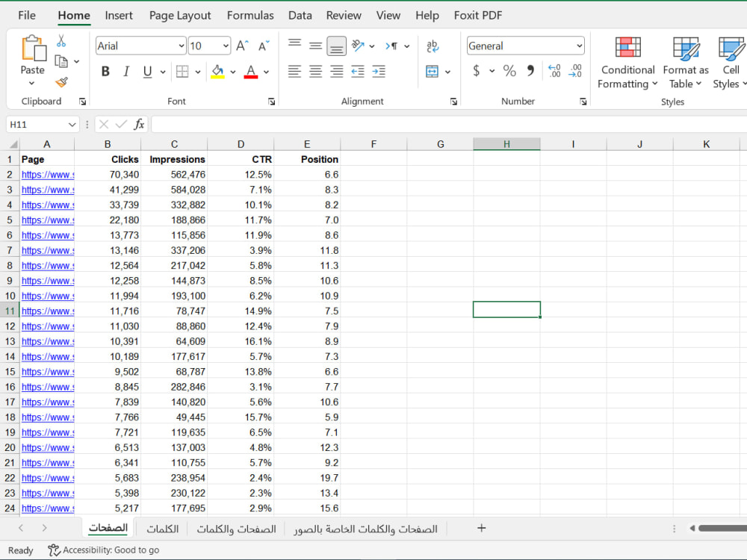Select cell with Clicks value 70,340
The height and width of the screenshot is (560, 747).
(108, 175)
